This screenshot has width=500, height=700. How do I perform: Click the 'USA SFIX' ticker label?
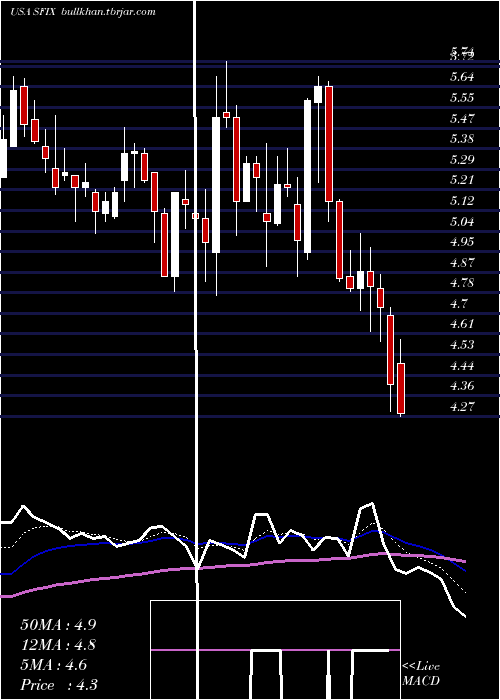33,12
